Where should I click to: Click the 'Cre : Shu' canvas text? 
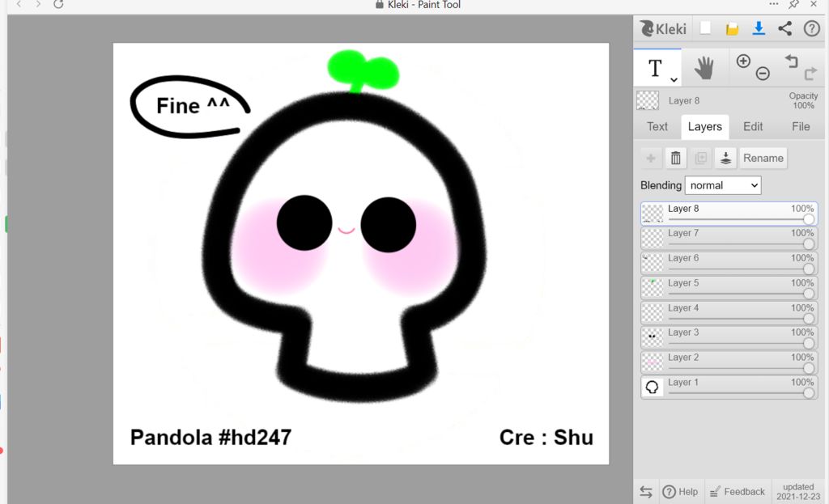(546, 438)
